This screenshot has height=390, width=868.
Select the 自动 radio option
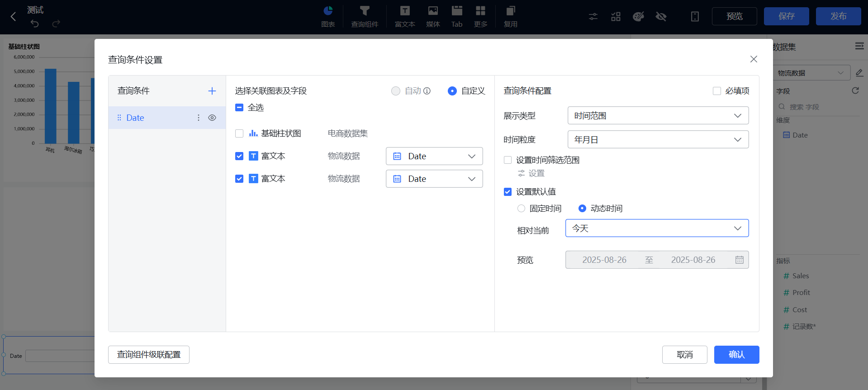pyautogui.click(x=396, y=91)
